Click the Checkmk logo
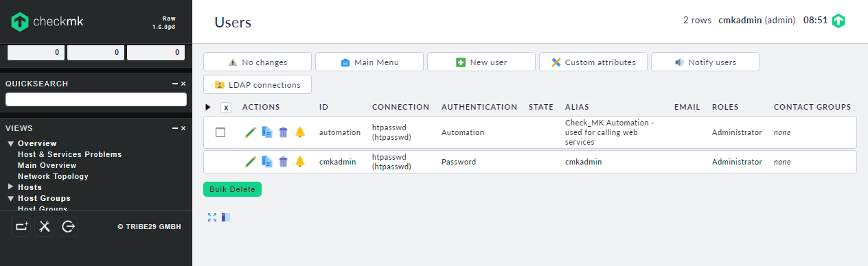 tap(47, 22)
